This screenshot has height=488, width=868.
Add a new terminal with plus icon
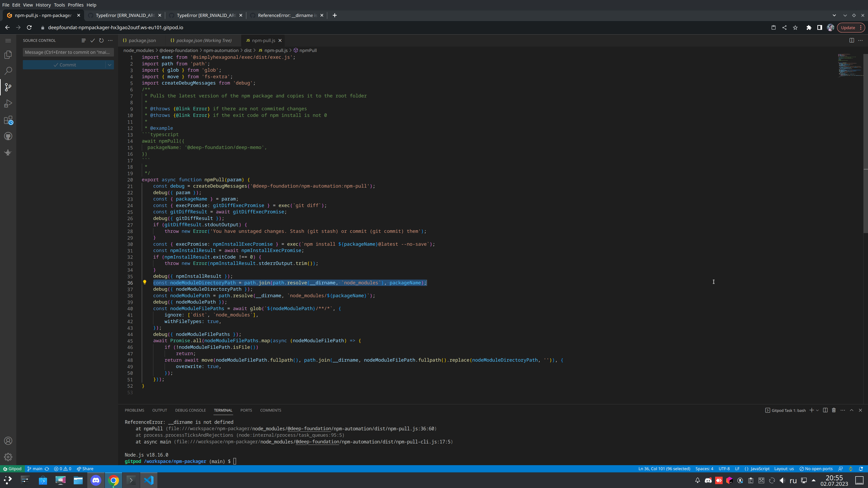pyautogui.click(x=812, y=410)
